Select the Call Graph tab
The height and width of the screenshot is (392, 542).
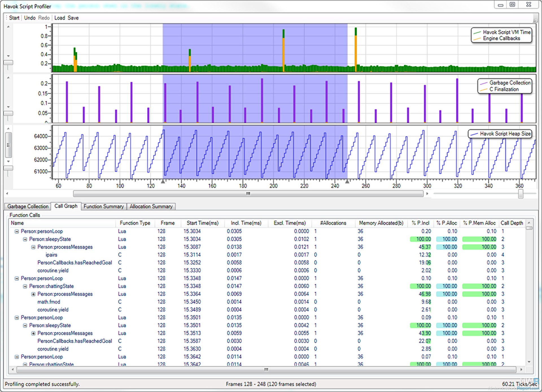(x=66, y=206)
